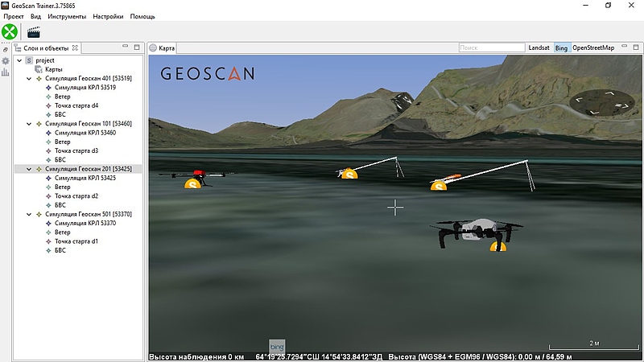Click icon next to Точка старта d4
The width and height of the screenshot is (644, 362).
click(x=48, y=105)
